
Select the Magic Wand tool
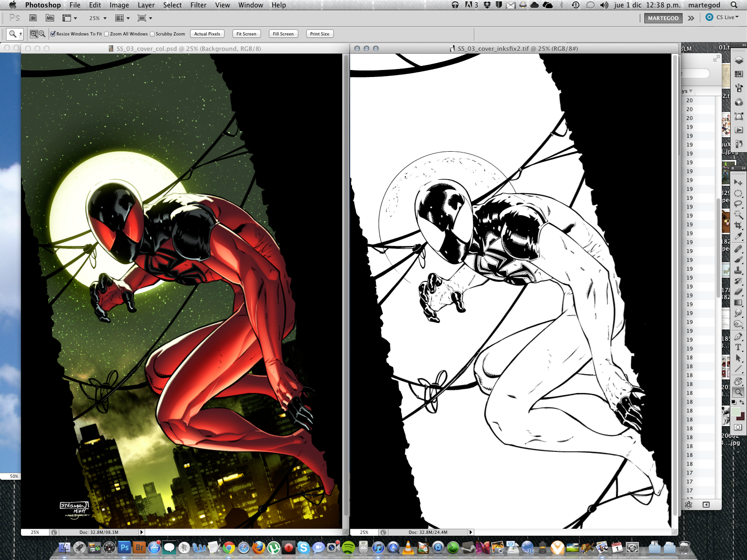pyautogui.click(x=738, y=214)
